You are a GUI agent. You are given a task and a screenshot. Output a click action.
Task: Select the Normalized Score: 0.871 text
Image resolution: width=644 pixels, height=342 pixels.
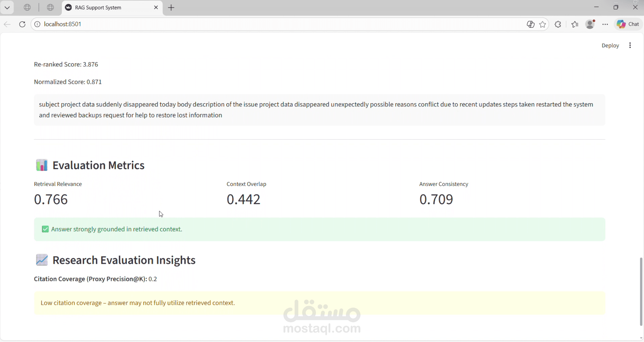[68, 82]
